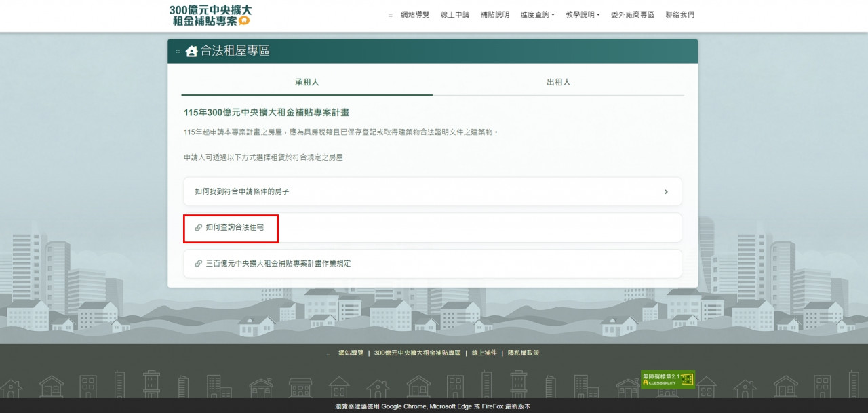The image size is (868, 413).
Task: Click the house icon beside 合法租屋專區
Action: point(191,52)
